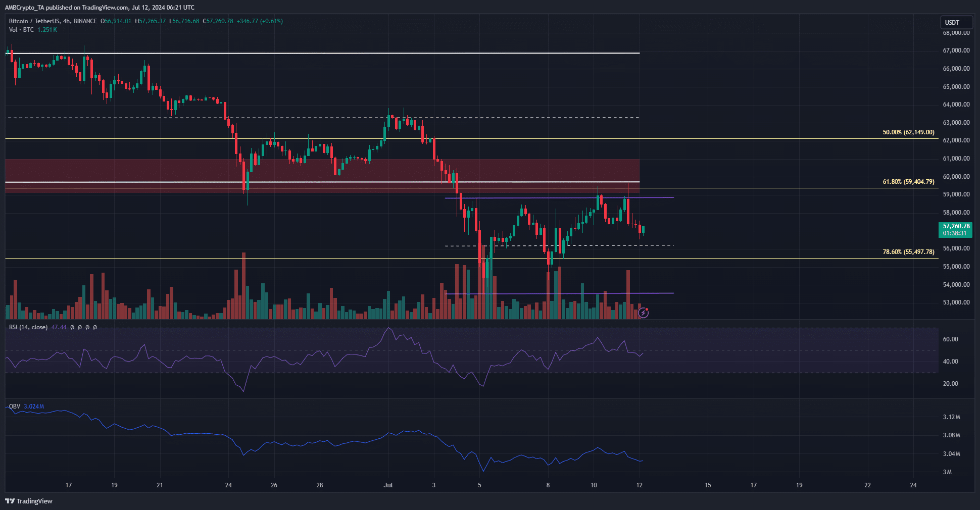
Task: Click the 53,000.00 price axis label
Action: (956, 302)
